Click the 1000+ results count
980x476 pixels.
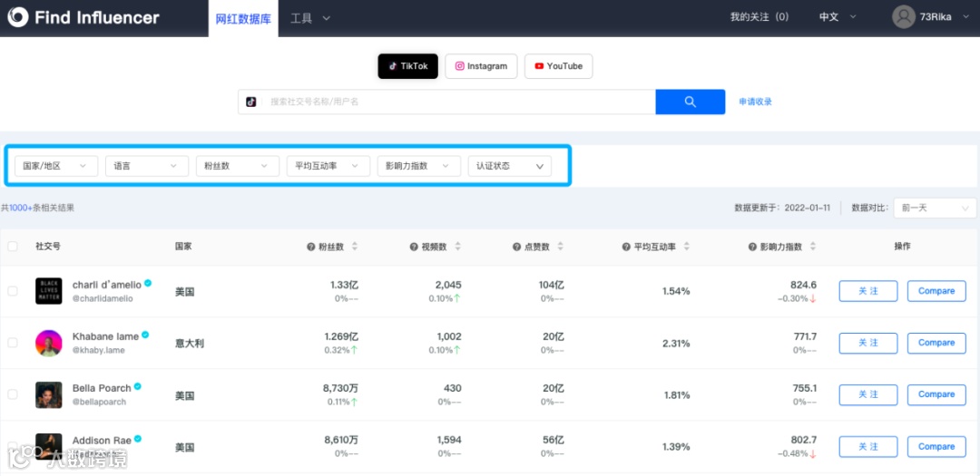pyautogui.click(x=21, y=208)
